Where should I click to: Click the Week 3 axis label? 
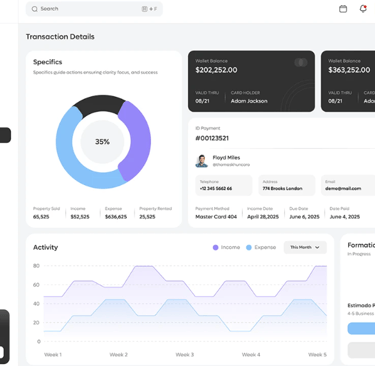[x=185, y=355]
